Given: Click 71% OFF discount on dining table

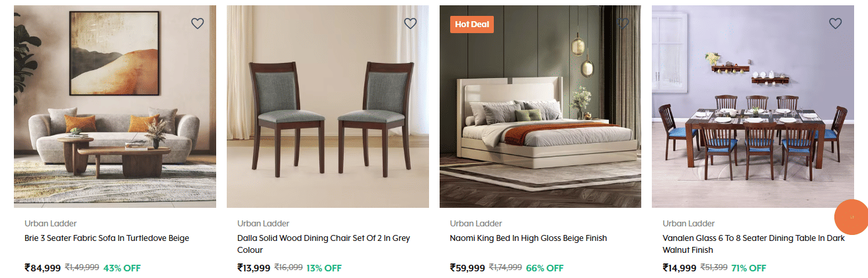Looking at the screenshot, I should [748, 268].
